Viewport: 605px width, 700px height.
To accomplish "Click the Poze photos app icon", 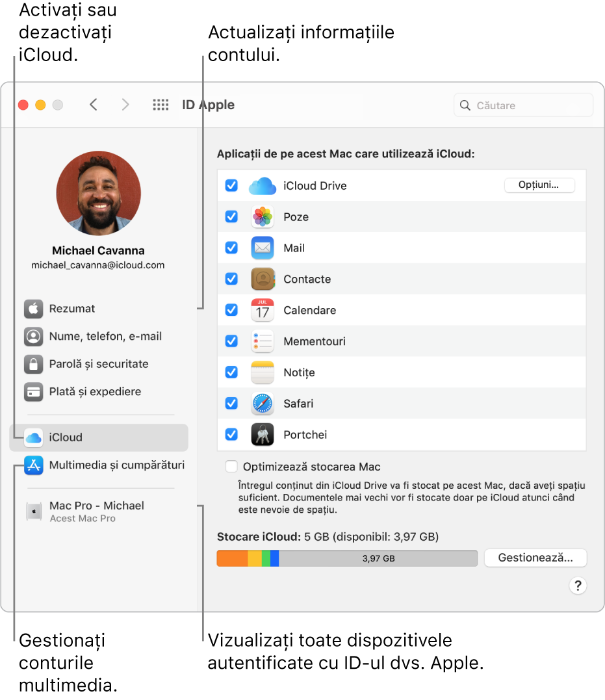I will pos(262,216).
